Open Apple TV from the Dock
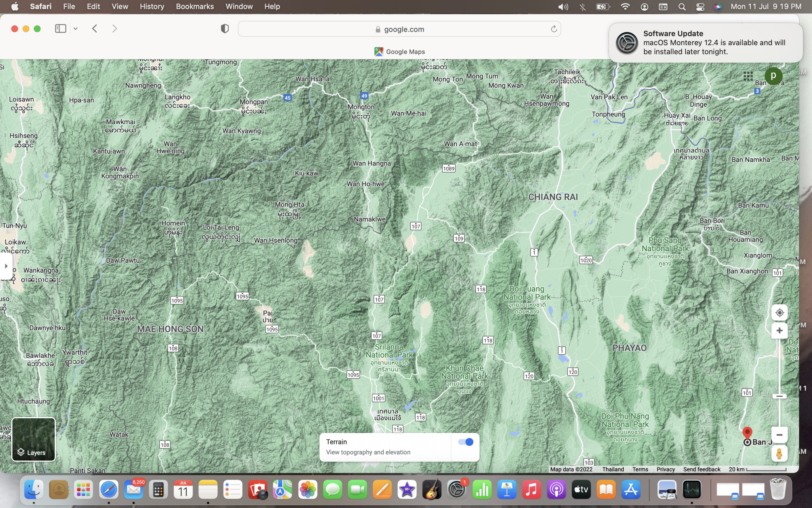Screen dimensions: 812x508 [x=581, y=489]
